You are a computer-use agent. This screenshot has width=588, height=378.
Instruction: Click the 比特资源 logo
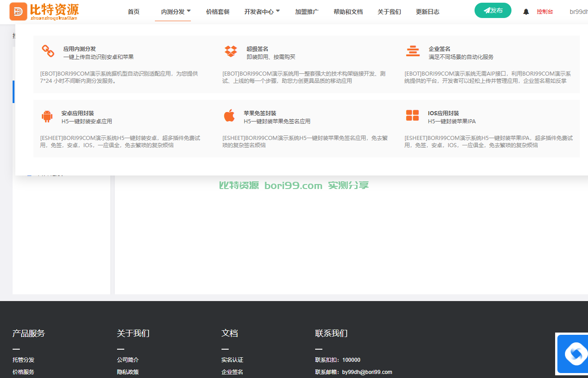click(44, 12)
